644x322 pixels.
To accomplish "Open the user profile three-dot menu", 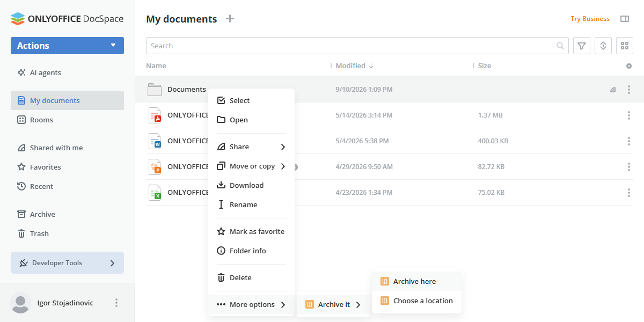I will coord(116,303).
